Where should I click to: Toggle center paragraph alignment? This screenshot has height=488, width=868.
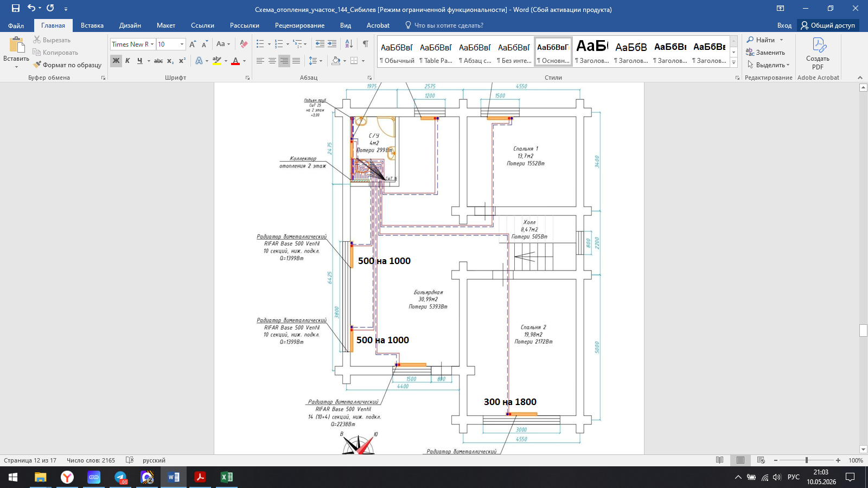tap(272, 61)
